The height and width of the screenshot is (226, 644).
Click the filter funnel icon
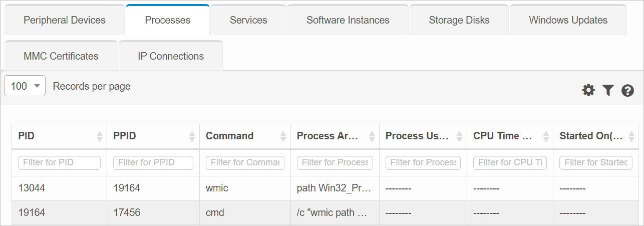[x=608, y=90]
